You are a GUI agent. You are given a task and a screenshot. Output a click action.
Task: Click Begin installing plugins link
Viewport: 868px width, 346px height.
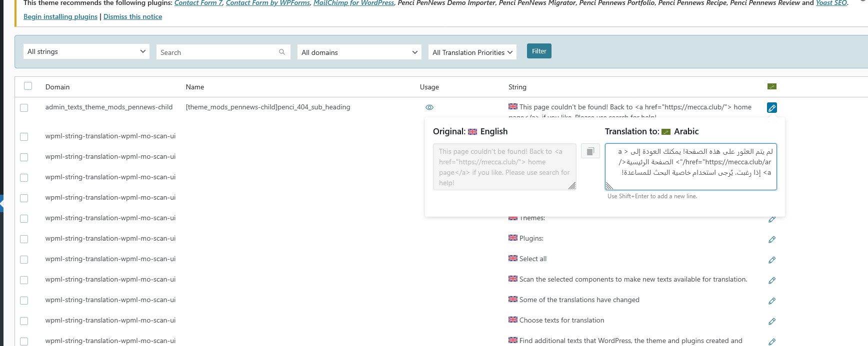60,16
